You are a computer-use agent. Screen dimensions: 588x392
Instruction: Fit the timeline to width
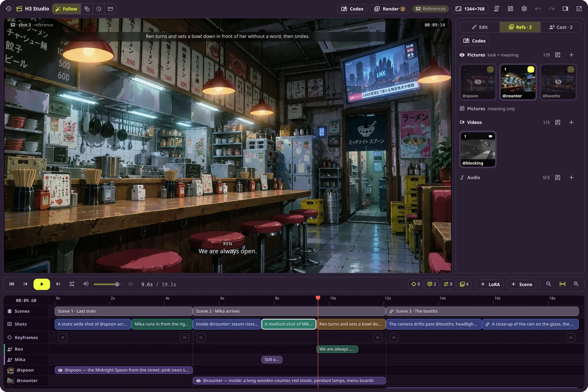point(562,284)
